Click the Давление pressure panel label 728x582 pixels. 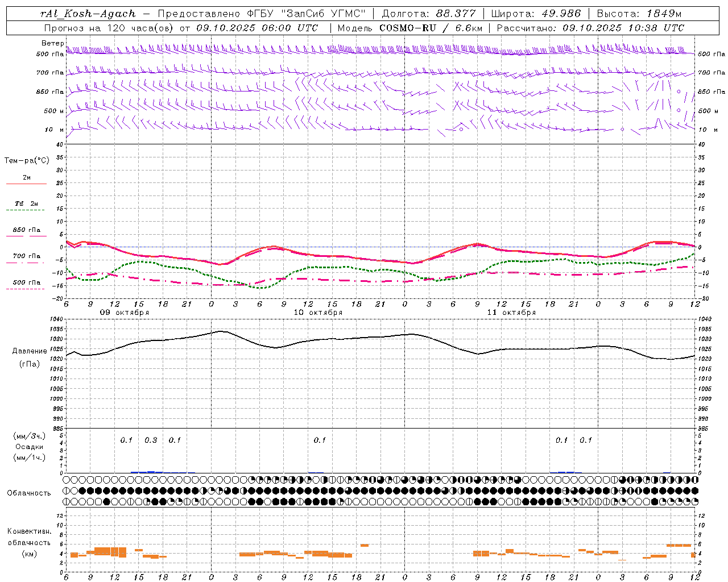click(30, 351)
